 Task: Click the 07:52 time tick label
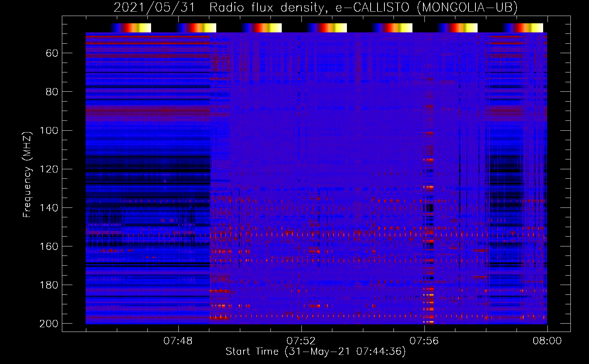click(x=301, y=341)
